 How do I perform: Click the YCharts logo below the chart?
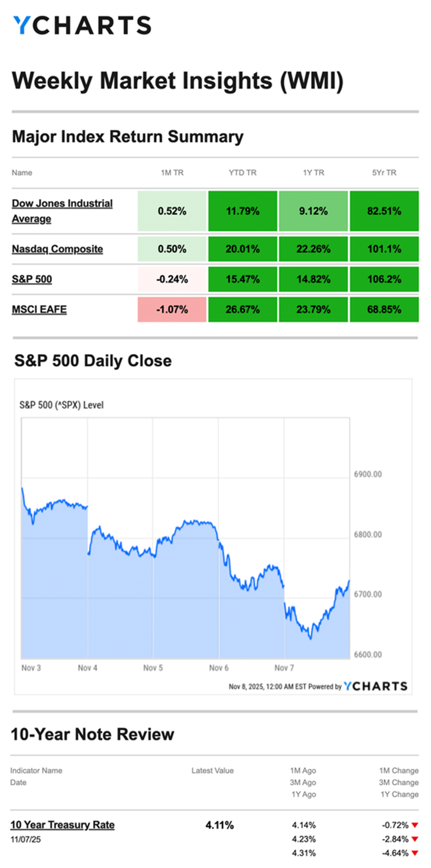(x=375, y=686)
